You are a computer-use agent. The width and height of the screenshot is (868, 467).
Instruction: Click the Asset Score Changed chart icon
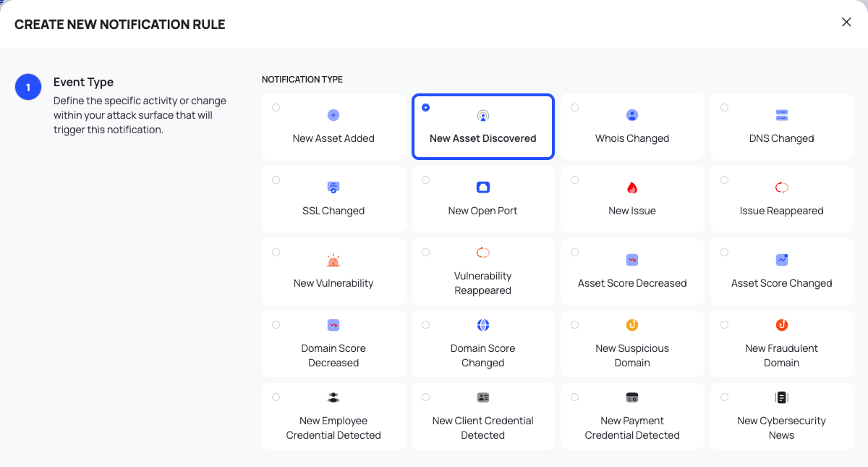(782, 260)
